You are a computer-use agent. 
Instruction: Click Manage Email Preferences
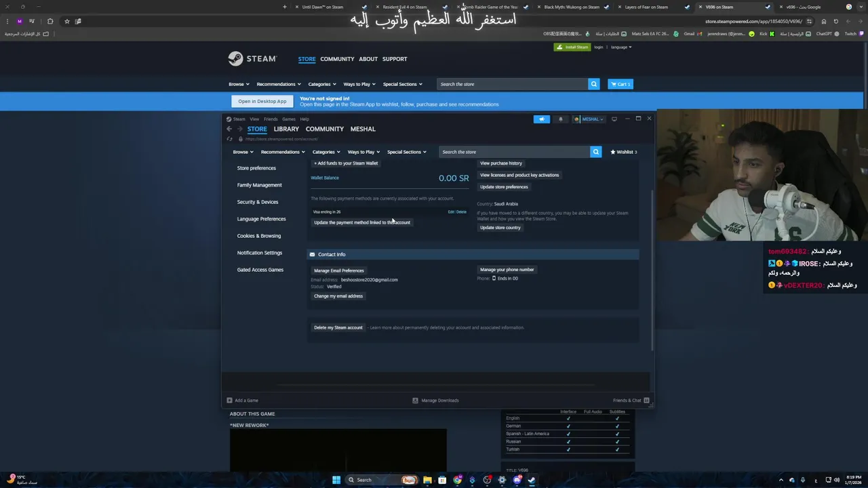click(x=339, y=270)
